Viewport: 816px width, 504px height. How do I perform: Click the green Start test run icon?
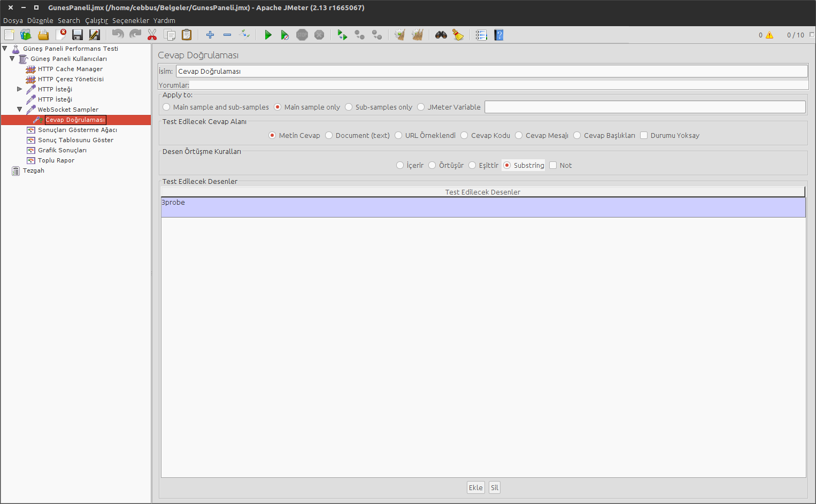click(268, 35)
